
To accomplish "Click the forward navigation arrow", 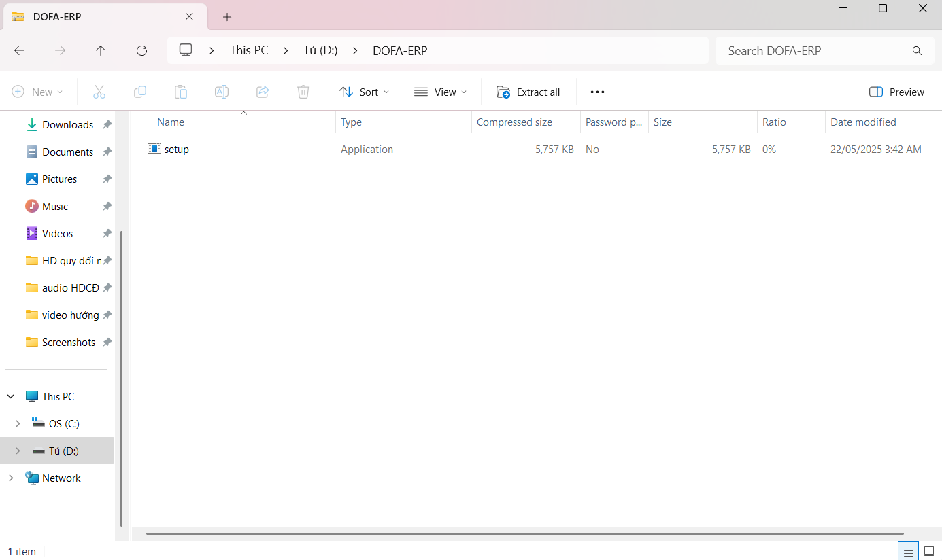I will (61, 50).
